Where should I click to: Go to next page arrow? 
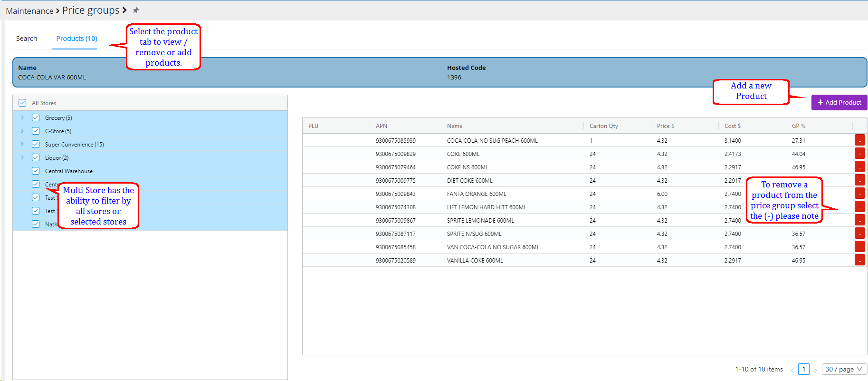pyautogui.click(x=815, y=370)
